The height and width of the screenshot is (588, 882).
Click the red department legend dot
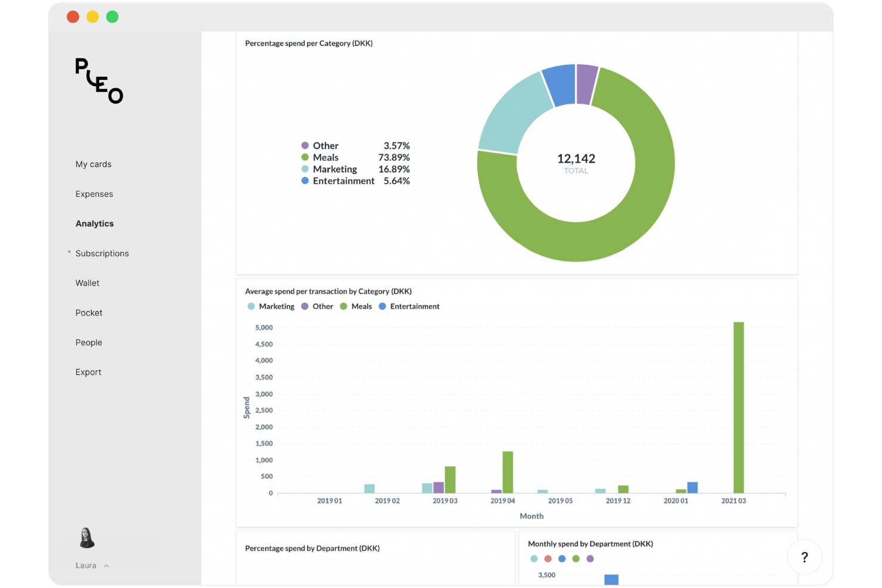point(548,559)
